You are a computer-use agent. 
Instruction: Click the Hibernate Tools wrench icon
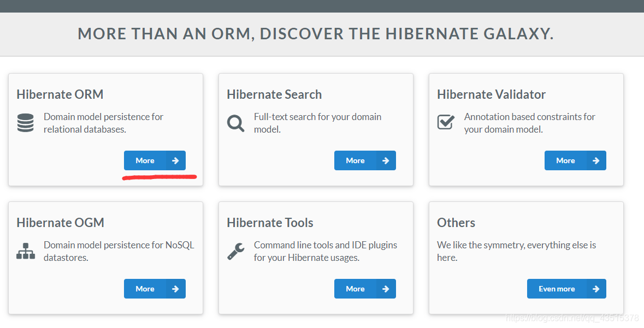tap(236, 251)
